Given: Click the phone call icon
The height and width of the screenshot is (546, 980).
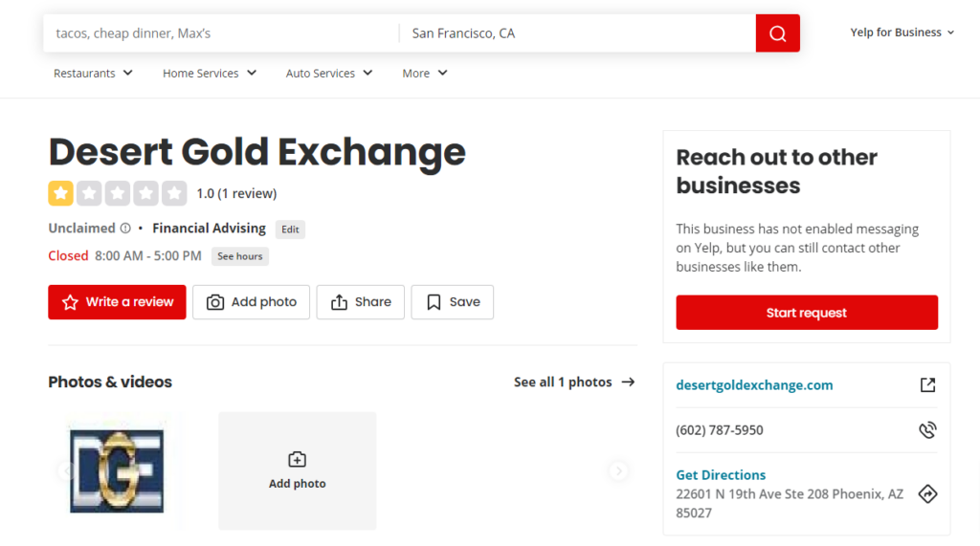Looking at the screenshot, I should pyautogui.click(x=927, y=429).
